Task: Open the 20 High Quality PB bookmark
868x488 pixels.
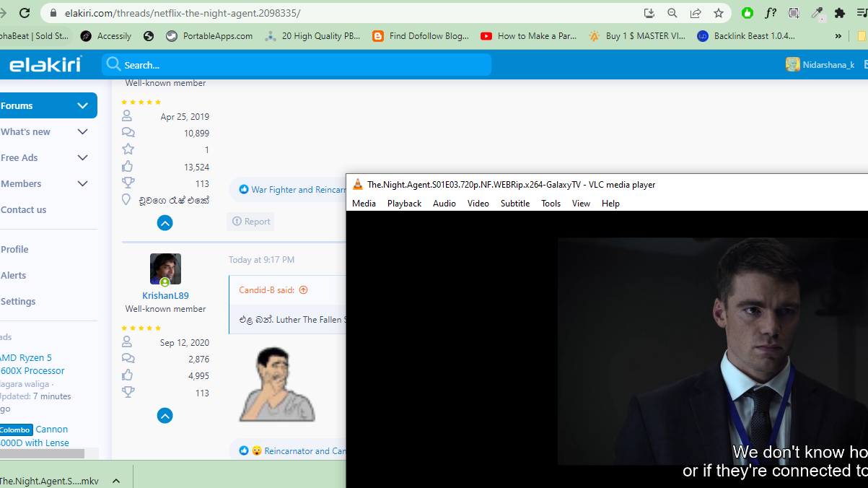Action: pos(313,36)
